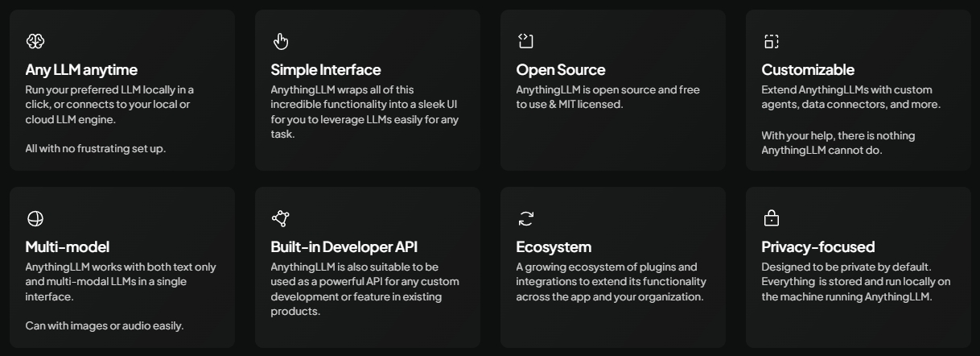
Task: Click the globe icon above Multi-model
Action: click(x=35, y=218)
